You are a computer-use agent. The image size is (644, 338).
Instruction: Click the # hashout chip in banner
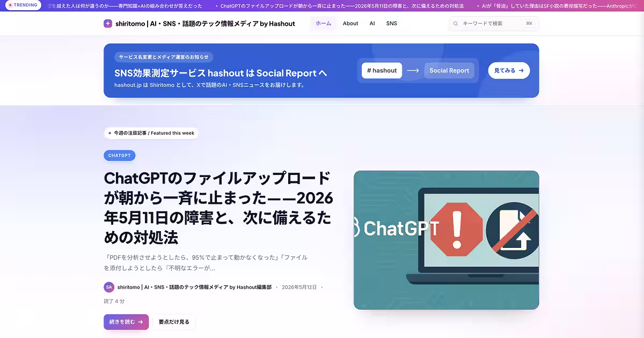tap(382, 70)
